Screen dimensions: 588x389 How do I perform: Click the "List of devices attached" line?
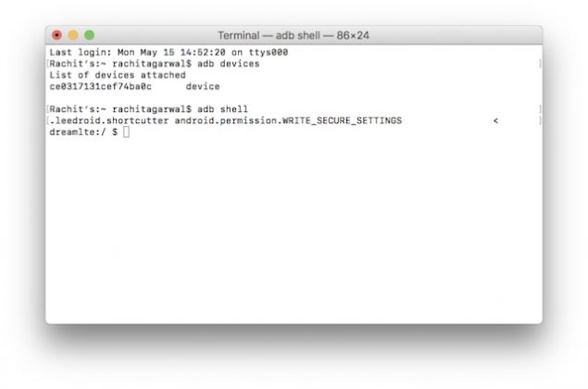click(118, 75)
